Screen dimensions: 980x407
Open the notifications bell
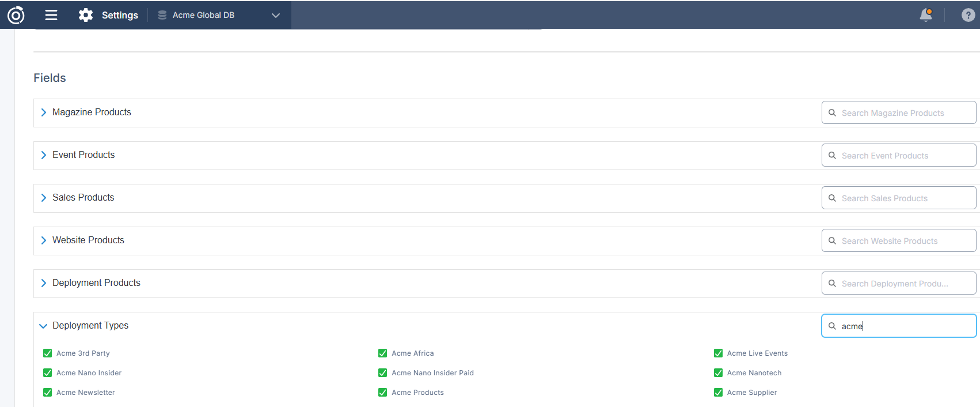926,15
